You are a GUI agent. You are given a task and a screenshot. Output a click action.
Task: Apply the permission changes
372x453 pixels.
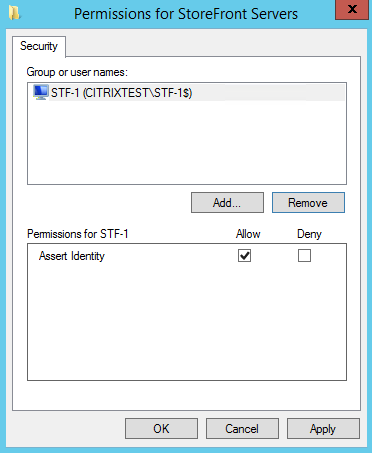point(323,428)
